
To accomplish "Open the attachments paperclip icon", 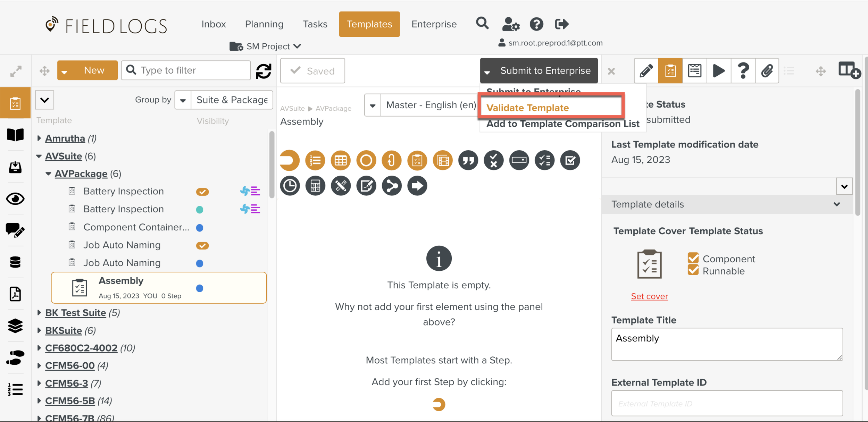I will click(x=767, y=71).
